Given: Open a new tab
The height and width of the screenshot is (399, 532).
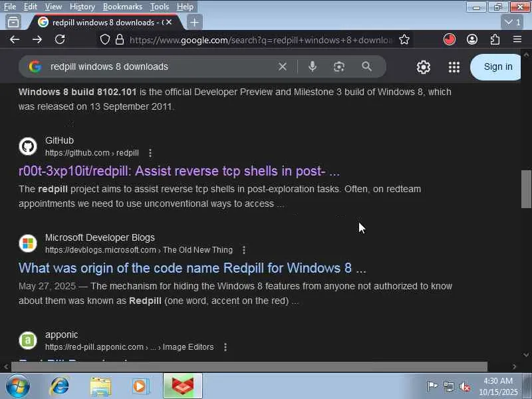Looking at the screenshot, I should coord(194,23).
